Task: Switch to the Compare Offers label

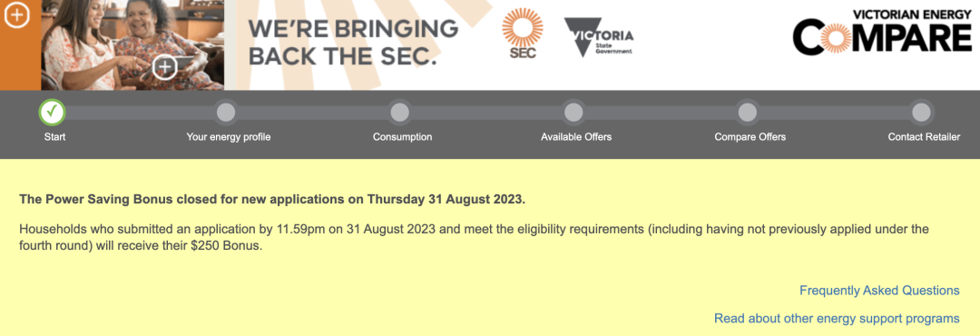Action: (750, 137)
